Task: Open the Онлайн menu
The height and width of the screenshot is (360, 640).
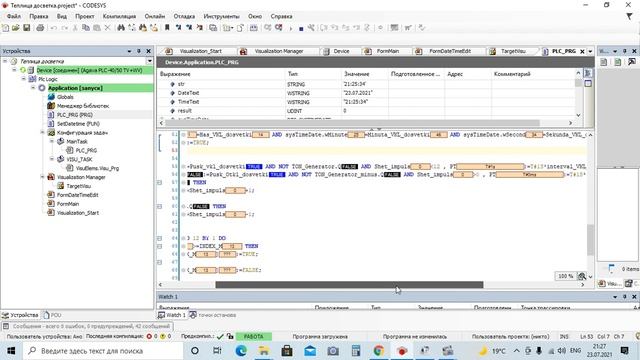Action: (155, 16)
